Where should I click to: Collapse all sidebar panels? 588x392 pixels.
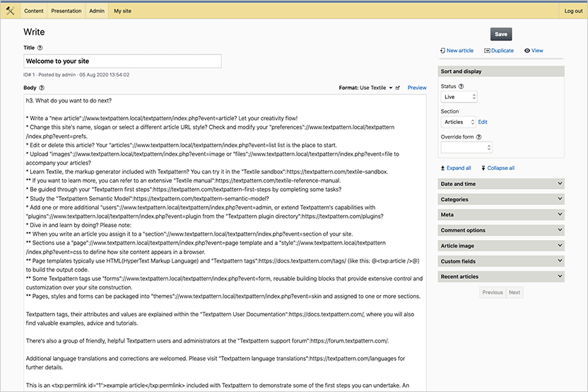click(498, 168)
